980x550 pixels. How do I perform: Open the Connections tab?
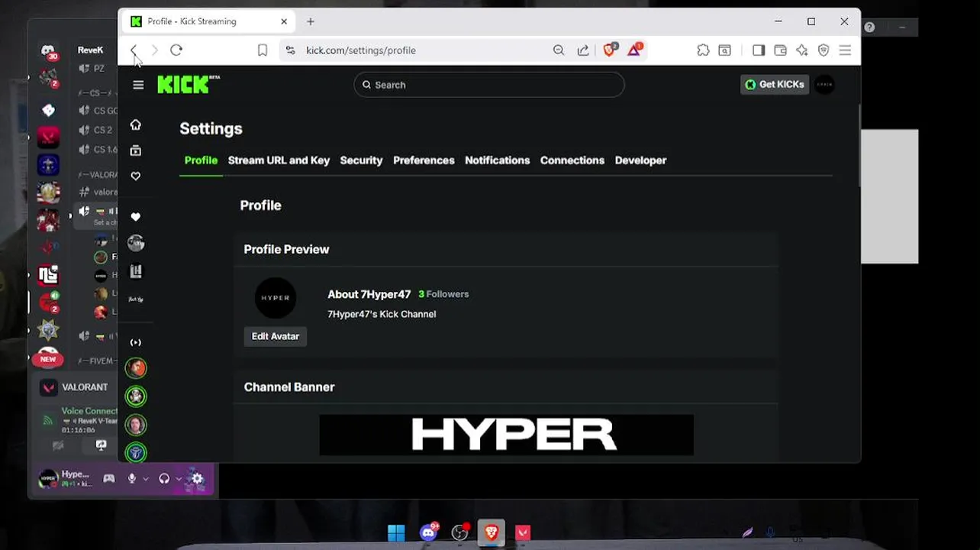pos(572,160)
